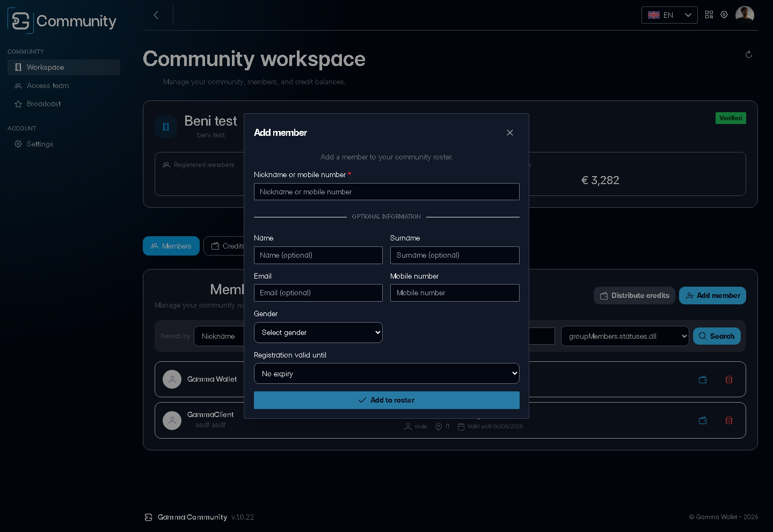Click the Surname (optional) field
The height and width of the screenshot is (532, 773).
[455, 255]
